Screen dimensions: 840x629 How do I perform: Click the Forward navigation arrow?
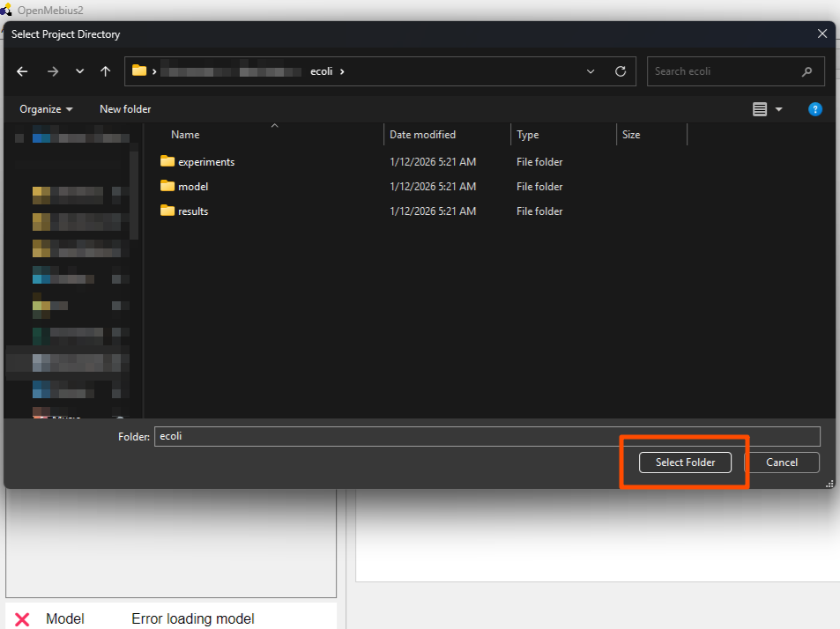pyautogui.click(x=52, y=71)
